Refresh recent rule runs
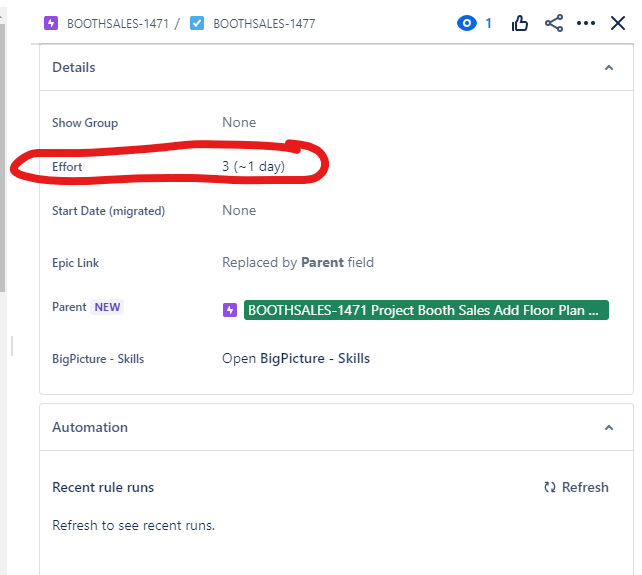This screenshot has height=575, width=642. 576,487
